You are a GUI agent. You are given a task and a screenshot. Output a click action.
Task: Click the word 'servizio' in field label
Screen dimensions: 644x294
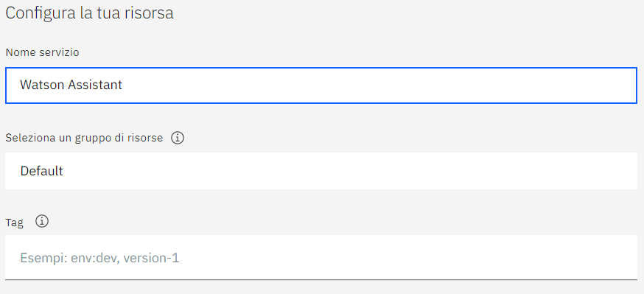[x=60, y=52]
